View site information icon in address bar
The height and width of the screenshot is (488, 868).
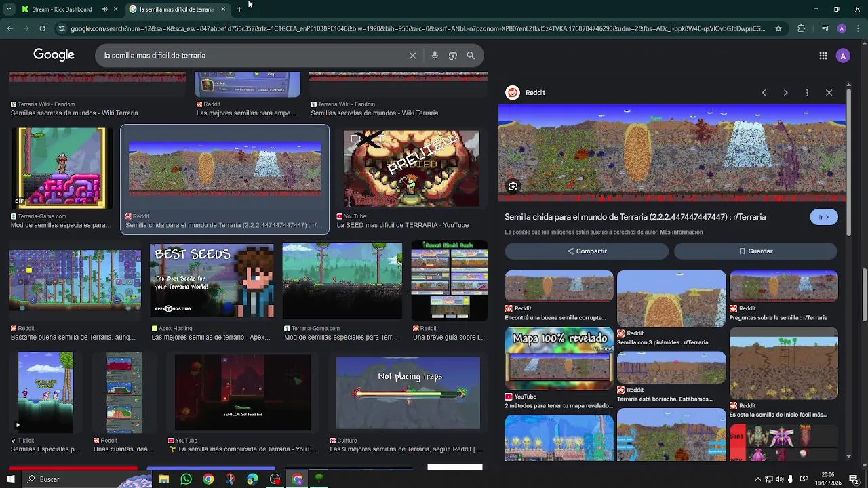pyautogui.click(x=62, y=28)
